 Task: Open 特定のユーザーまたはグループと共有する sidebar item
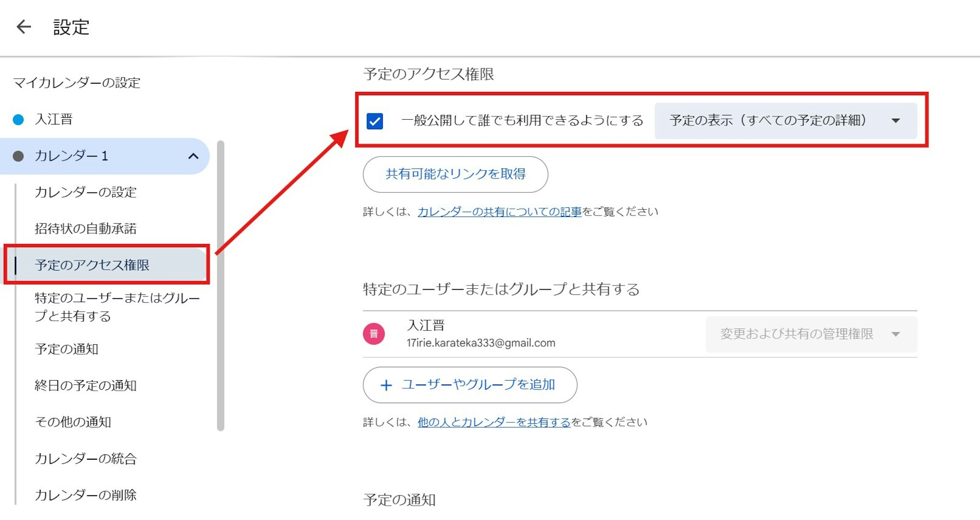point(117,307)
